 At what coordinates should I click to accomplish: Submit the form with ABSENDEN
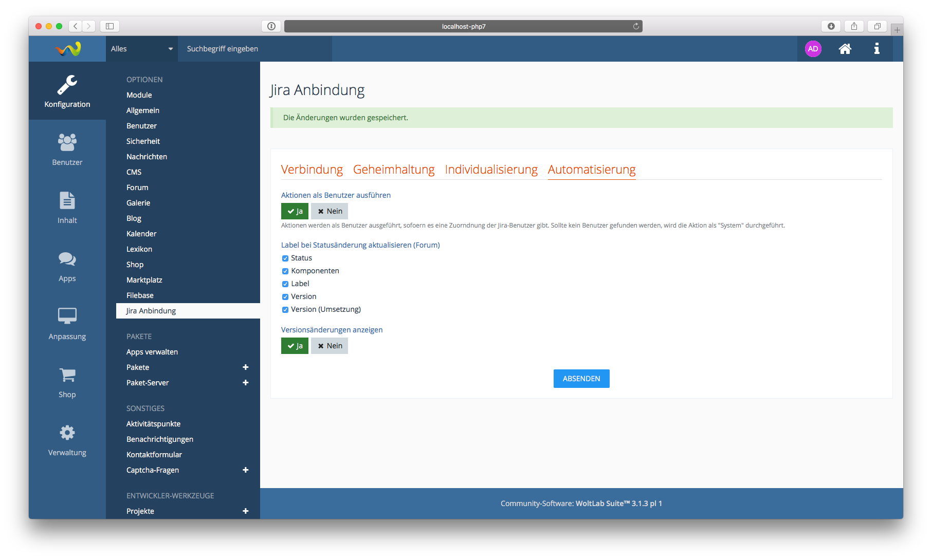click(581, 379)
